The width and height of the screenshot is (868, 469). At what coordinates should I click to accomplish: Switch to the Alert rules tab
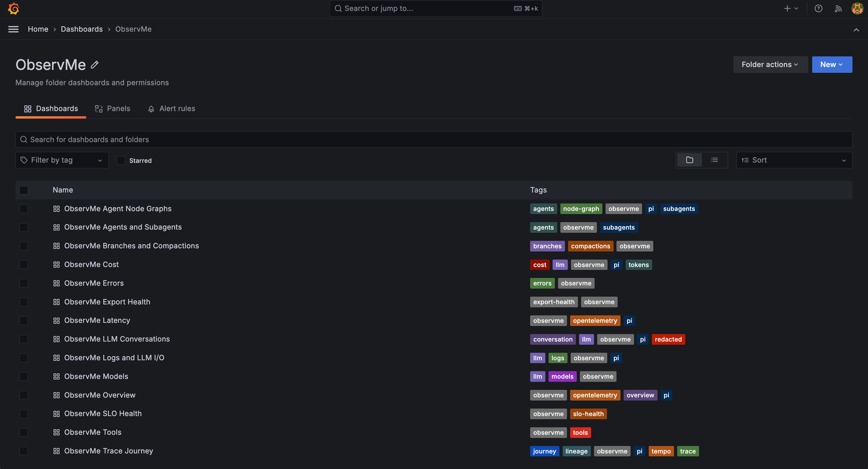[x=172, y=108]
